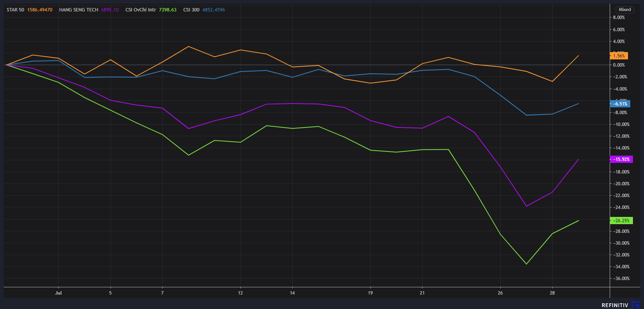Click the 26 date label on time axis
This screenshot has height=309, width=644.
[500, 293]
